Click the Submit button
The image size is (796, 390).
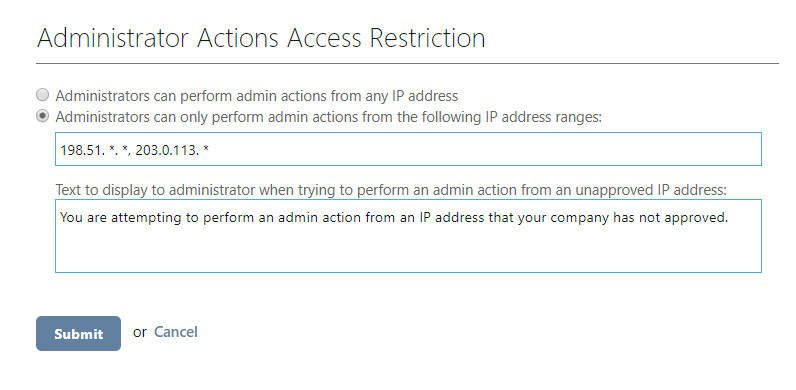(x=78, y=334)
